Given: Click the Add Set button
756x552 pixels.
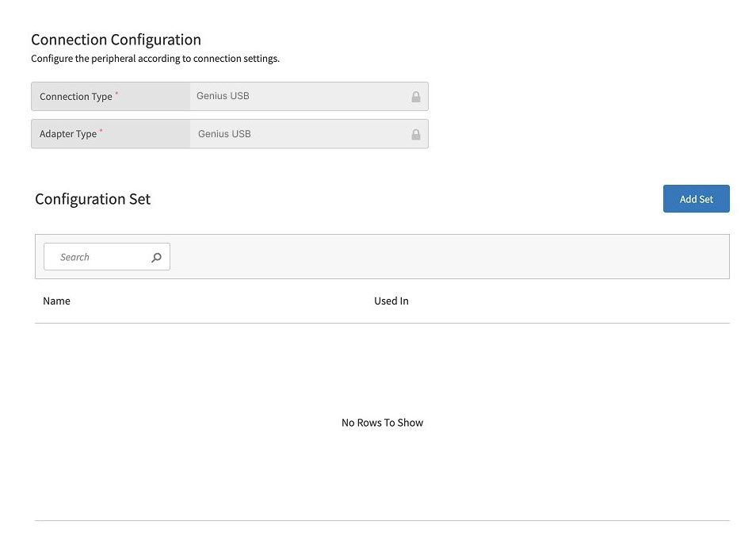Looking at the screenshot, I should (x=696, y=198).
